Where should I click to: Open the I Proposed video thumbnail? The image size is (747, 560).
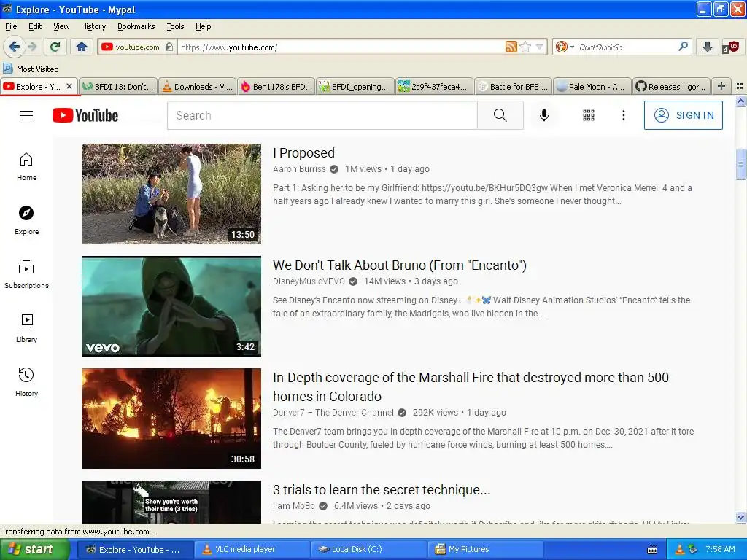(171, 194)
